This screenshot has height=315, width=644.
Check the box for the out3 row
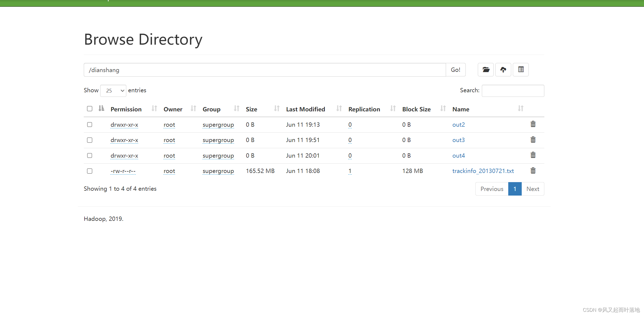click(90, 140)
